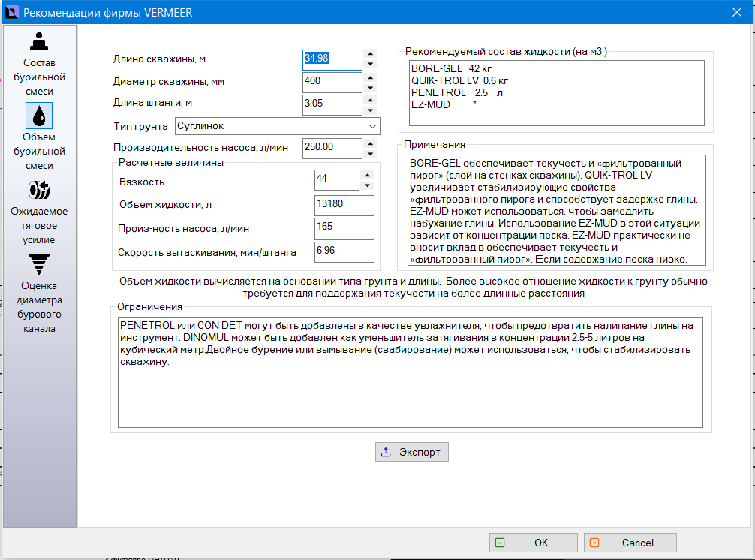Screen dimensions: 755x560
Task: Click the application logo in the title bar
Action: point(11,12)
